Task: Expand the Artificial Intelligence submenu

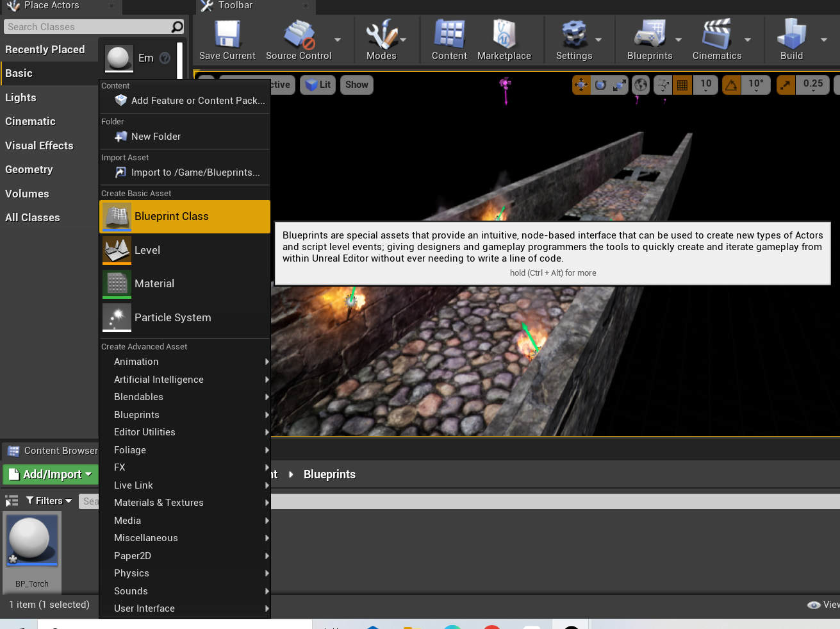Action: point(185,380)
